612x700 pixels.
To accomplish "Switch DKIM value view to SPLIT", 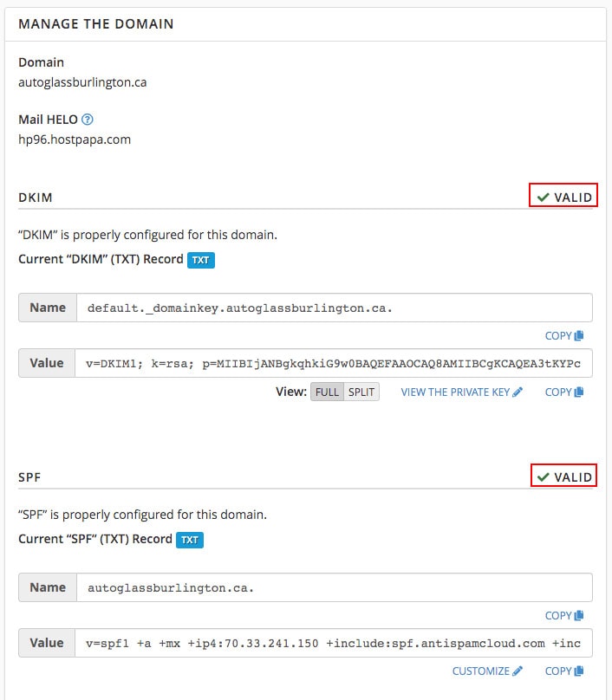I will point(361,392).
